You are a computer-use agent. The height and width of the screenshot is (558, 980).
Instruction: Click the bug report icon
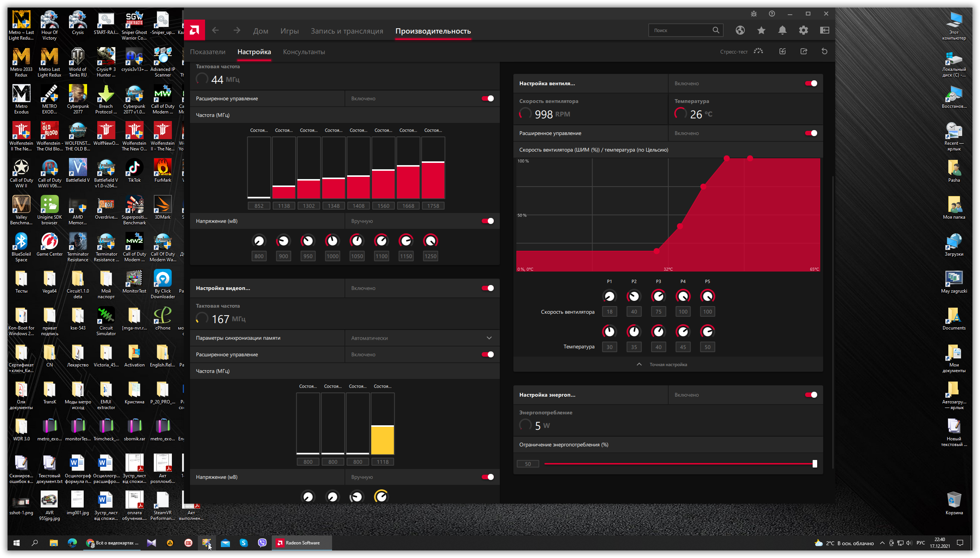click(x=753, y=14)
